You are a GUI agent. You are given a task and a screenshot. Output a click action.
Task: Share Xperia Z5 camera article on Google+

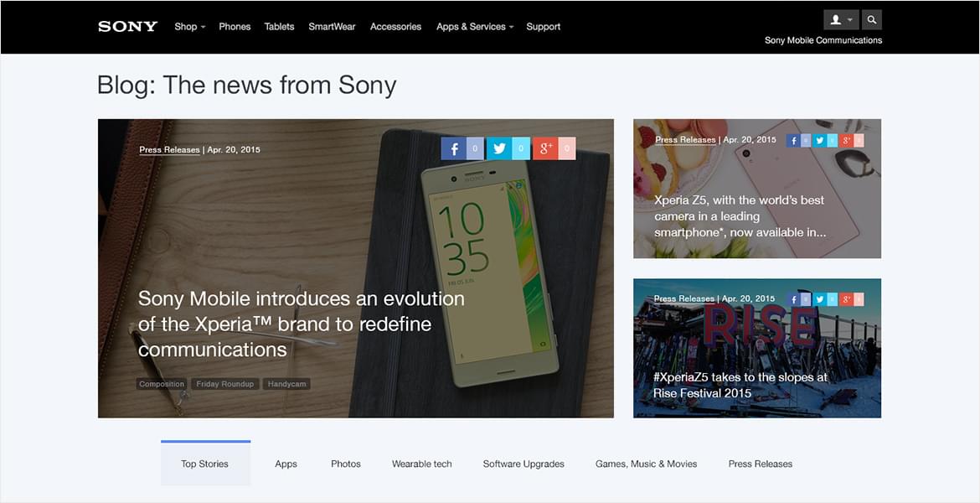click(846, 141)
